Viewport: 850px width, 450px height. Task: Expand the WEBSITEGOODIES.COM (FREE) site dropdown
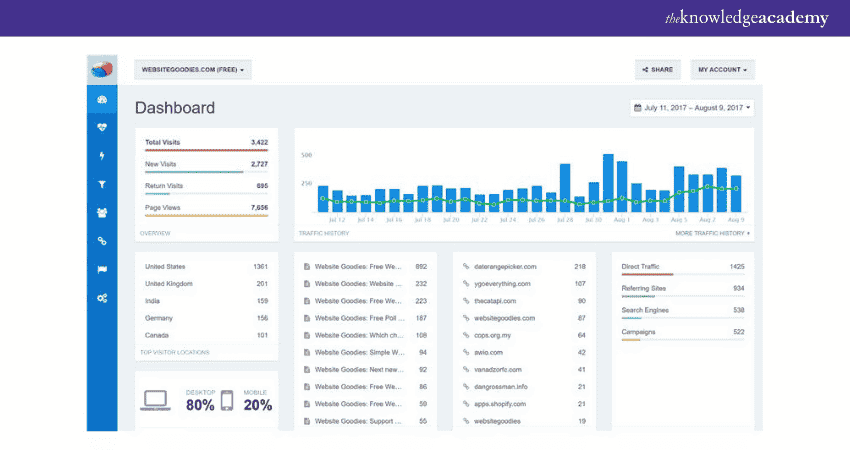(193, 70)
